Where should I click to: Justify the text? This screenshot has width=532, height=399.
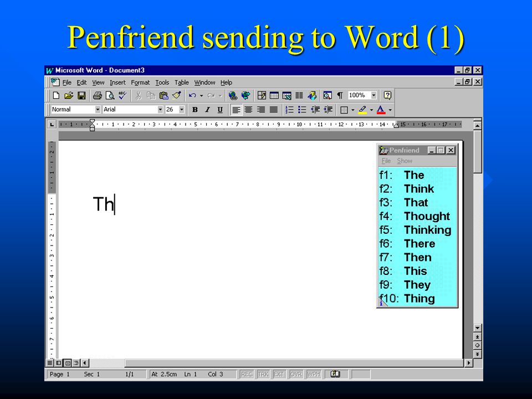click(273, 110)
